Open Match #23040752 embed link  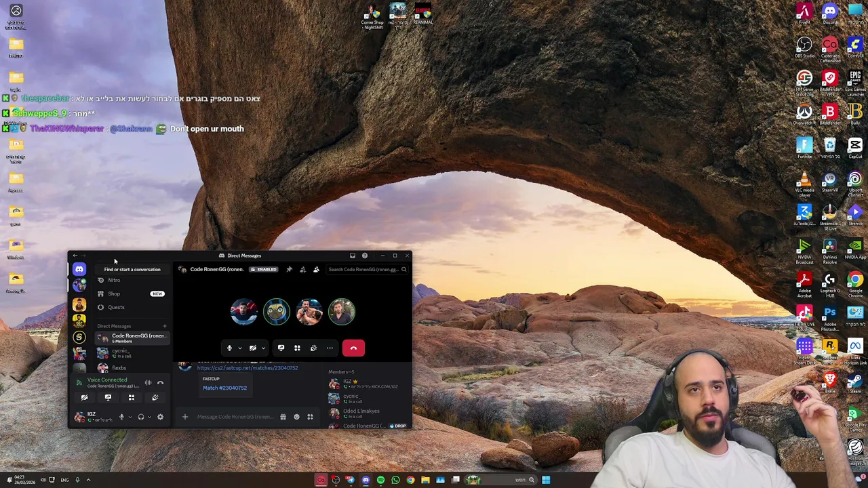point(224,388)
